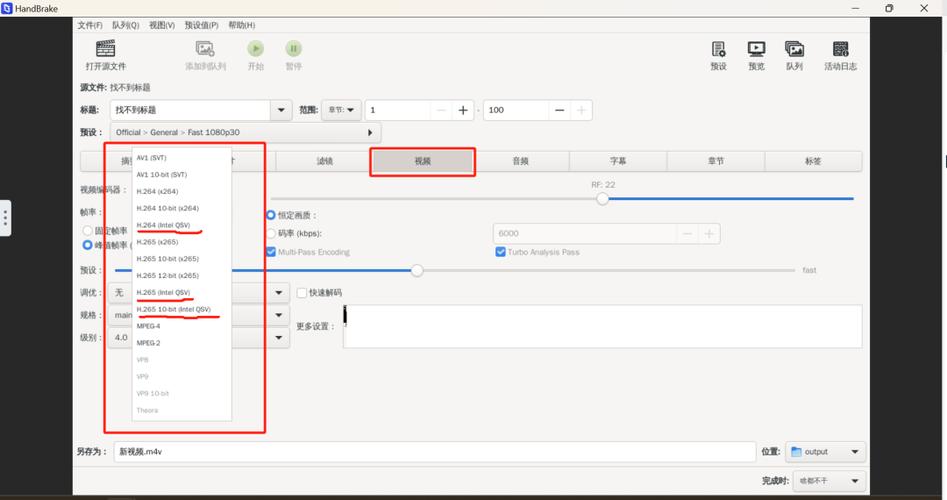Viewport: 947px width, 500px height.
Task: Click the HandBrake app icon in title bar
Action: (7, 8)
